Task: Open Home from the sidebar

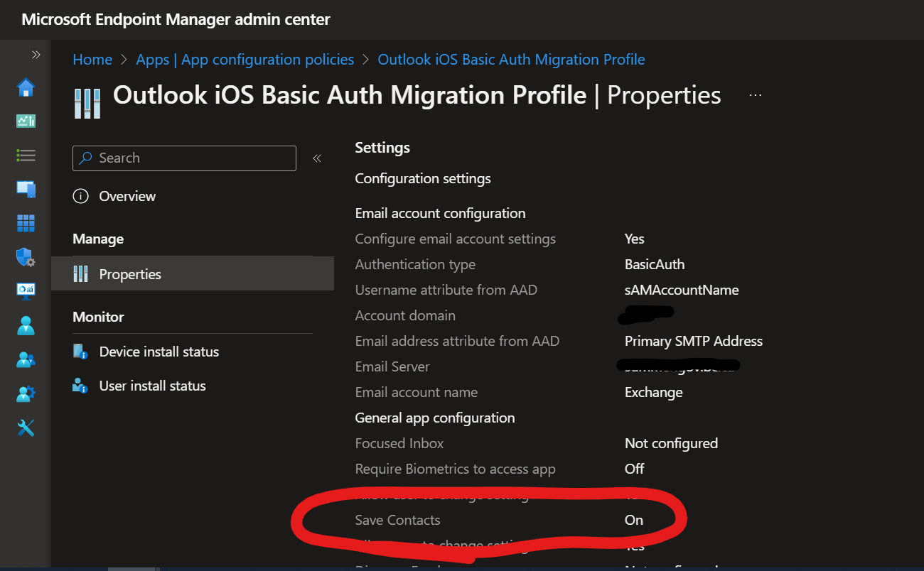Action: tap(26, 87)
